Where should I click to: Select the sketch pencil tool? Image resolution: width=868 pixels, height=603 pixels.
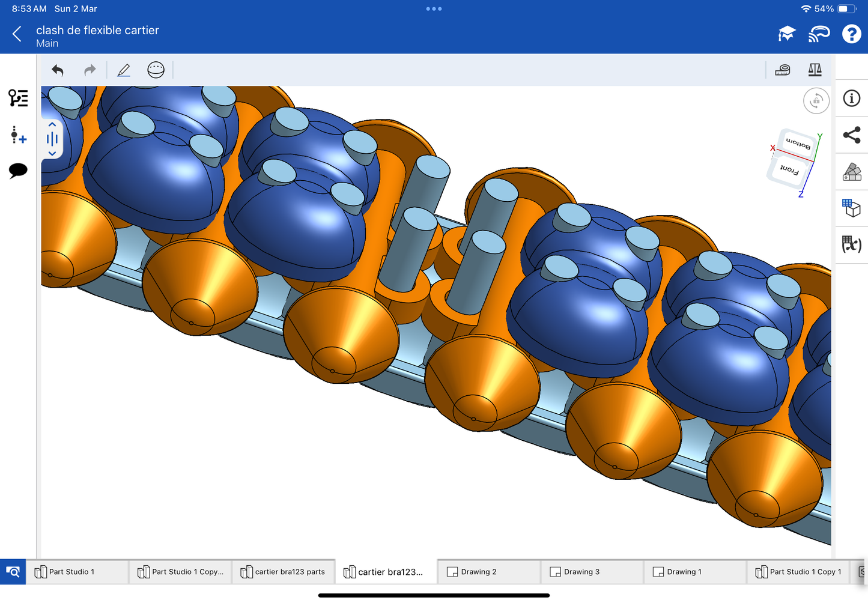(x=124, y=70)
